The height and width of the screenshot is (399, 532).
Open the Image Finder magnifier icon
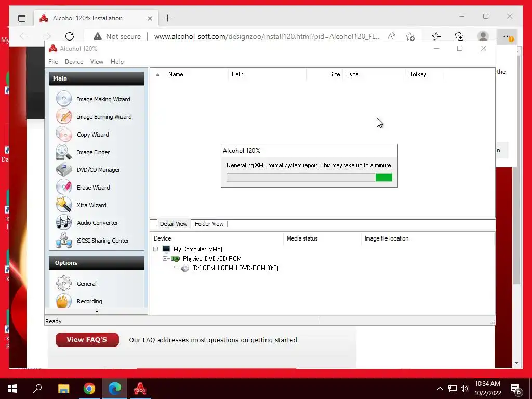point(64,152)
